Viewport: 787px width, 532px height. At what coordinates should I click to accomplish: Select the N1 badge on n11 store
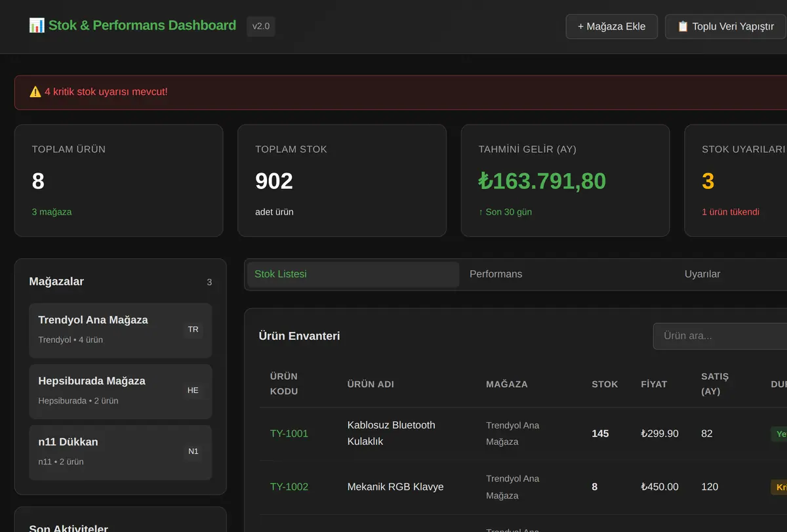[x=193, y=451]
